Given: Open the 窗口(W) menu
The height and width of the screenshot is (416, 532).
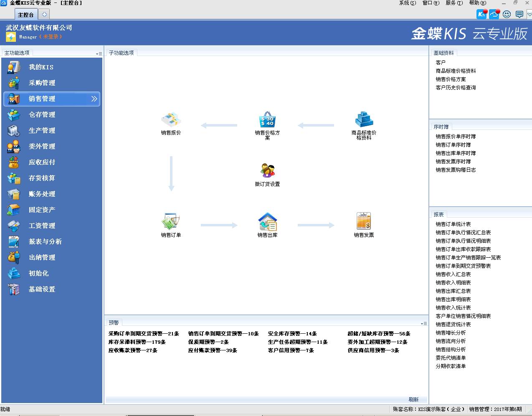Looking at the screenshot, I should click(431, 3).
